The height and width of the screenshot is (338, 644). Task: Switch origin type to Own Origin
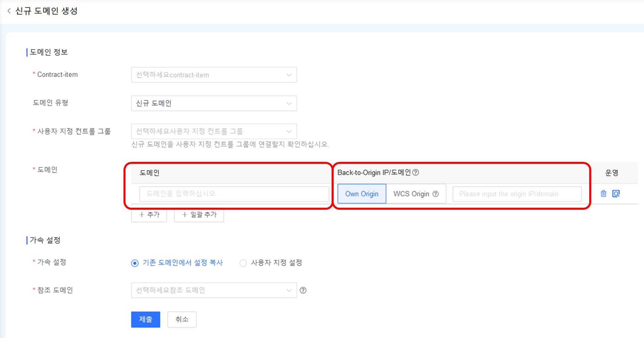(362, 194)
